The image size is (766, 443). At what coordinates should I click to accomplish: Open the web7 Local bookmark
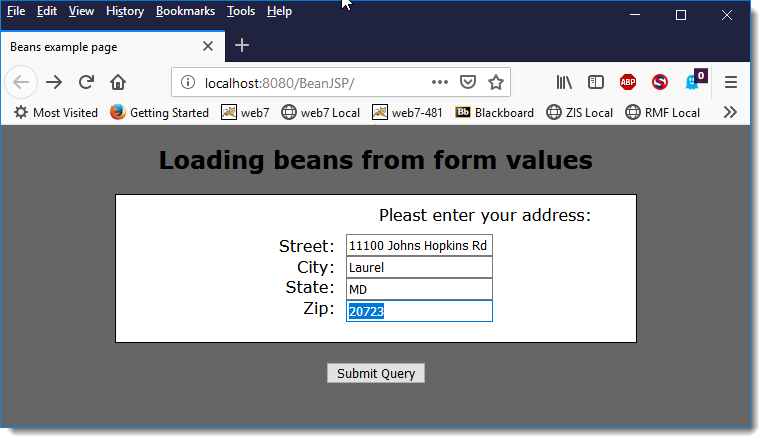tap(320, 113)
